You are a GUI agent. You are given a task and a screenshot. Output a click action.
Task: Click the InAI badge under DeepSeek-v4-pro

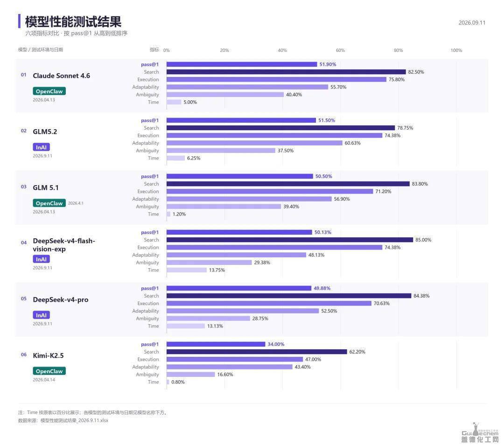coord(41,315)
